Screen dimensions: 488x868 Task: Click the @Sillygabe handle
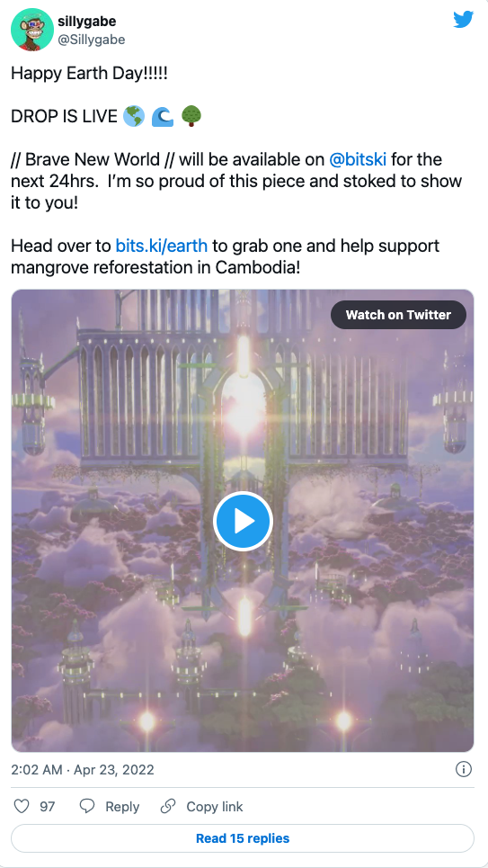(92, 40)
